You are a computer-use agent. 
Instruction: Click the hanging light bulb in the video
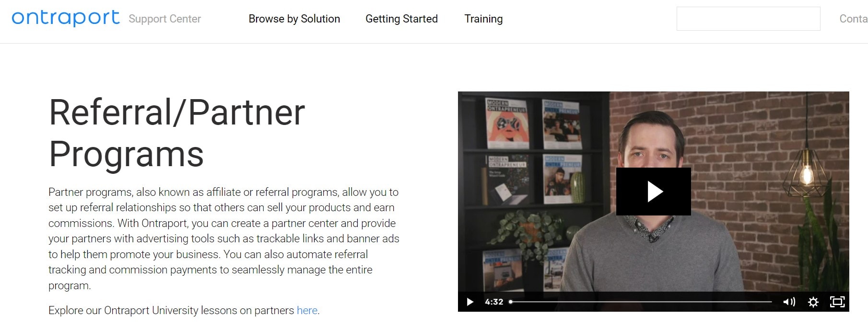(807, 175)
